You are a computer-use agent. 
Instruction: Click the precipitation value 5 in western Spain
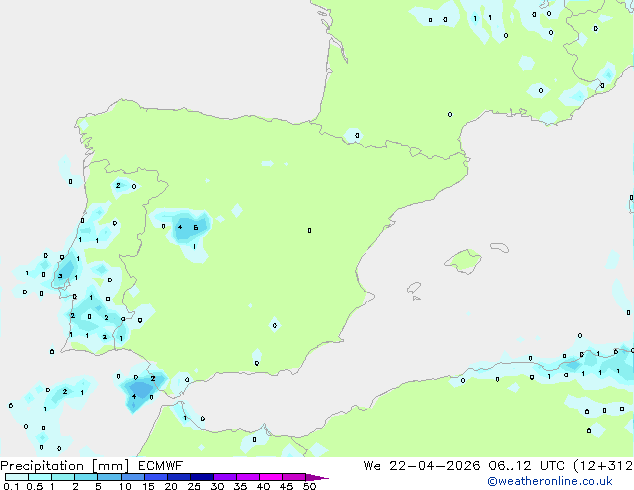coord(196,228)
